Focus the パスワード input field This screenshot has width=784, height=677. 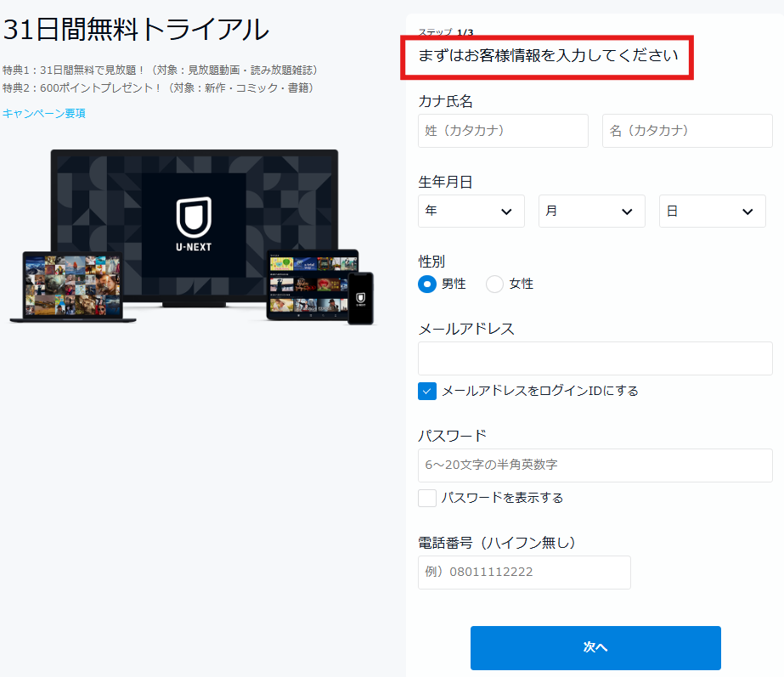pyautogui.click(x=595, y=465)
